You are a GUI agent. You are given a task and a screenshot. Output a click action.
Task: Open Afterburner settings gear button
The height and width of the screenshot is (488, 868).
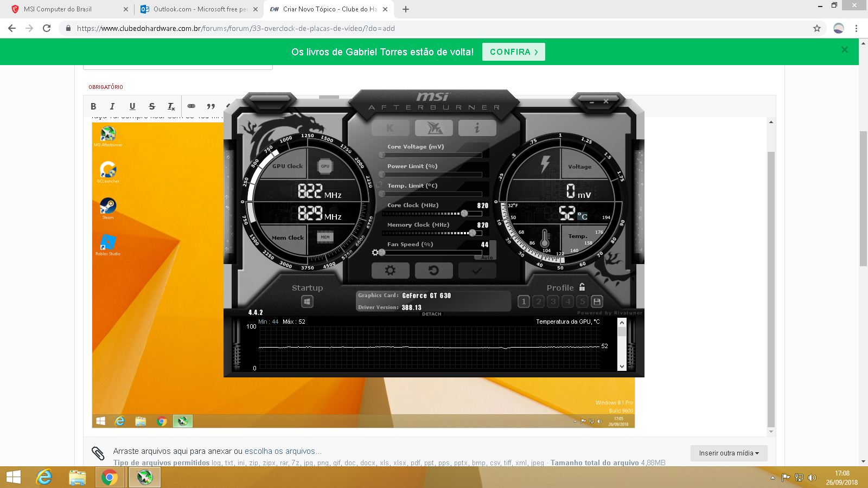[390, 270]
